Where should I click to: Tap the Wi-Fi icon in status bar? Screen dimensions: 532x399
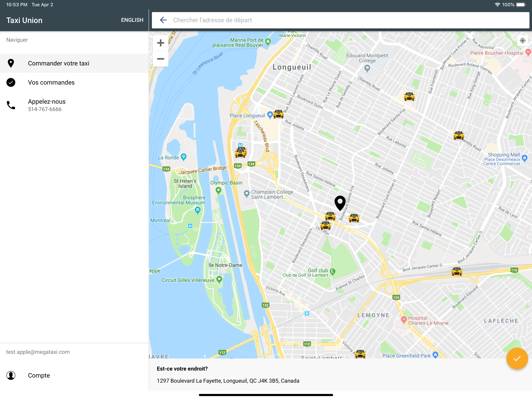coord(497,4)
